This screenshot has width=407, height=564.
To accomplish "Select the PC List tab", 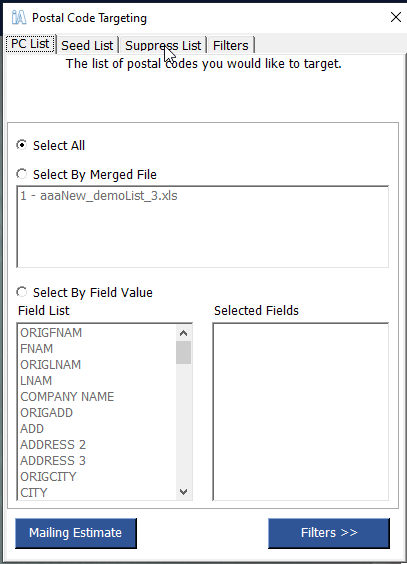I will 30,44.
